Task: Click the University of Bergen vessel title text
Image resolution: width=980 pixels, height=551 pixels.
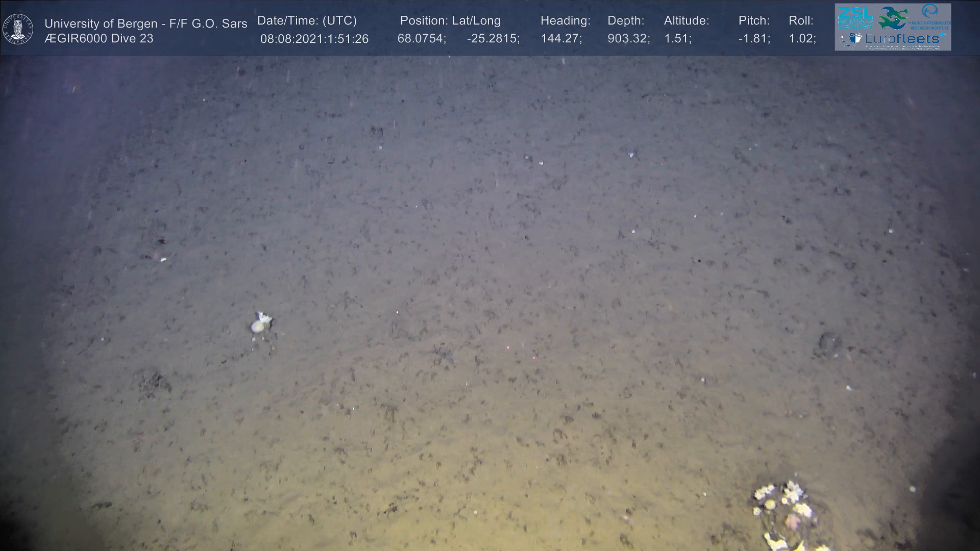Action: [x=145, y=23]
